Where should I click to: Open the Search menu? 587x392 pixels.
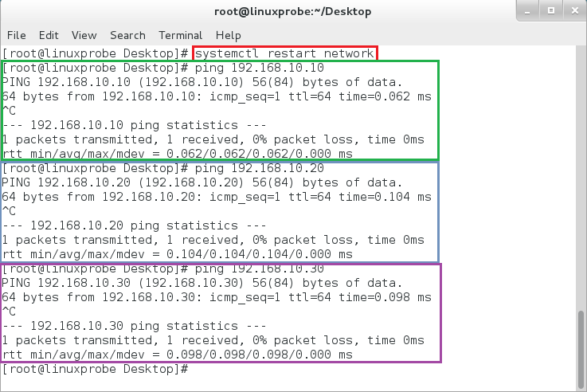point(127,35)
